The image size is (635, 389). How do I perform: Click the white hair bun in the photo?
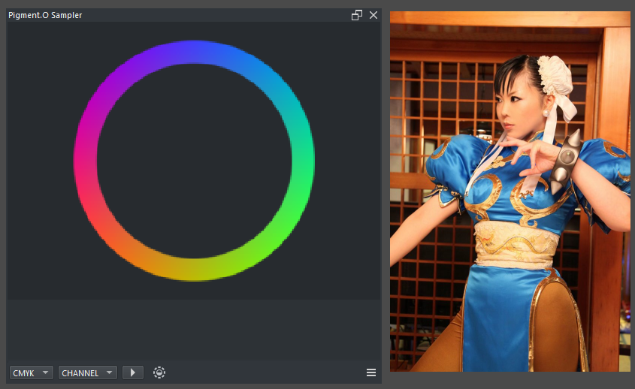coord(555,76)
